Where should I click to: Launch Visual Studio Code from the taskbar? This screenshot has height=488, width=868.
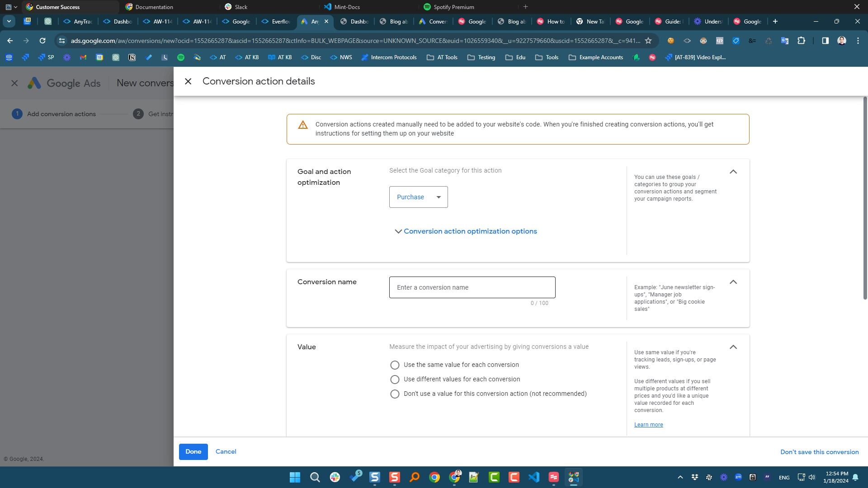[x=534, y=477]
